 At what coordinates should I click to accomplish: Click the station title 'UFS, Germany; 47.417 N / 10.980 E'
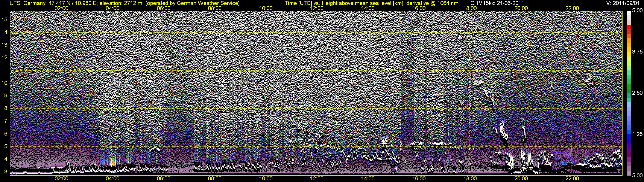point(53,3)
